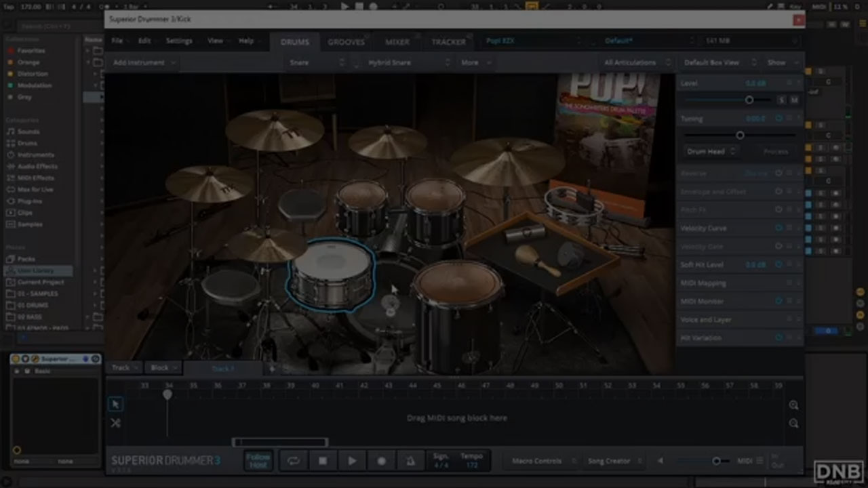Select the User Library place in the host browser
Screen dimensions: 868x488
[x=39, y=270]
